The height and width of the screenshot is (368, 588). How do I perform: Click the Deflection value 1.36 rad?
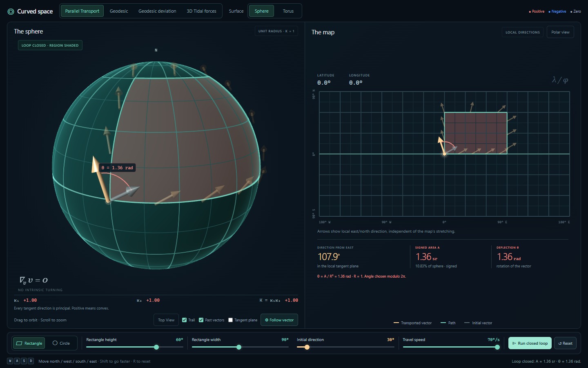[509, 257]
